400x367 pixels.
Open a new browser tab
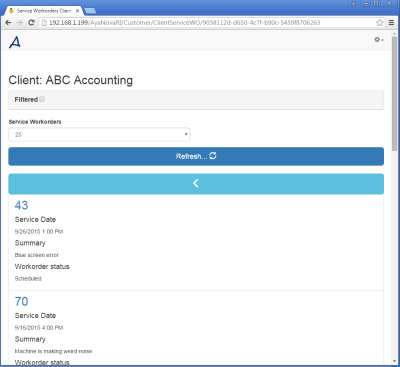coord(90,11)
